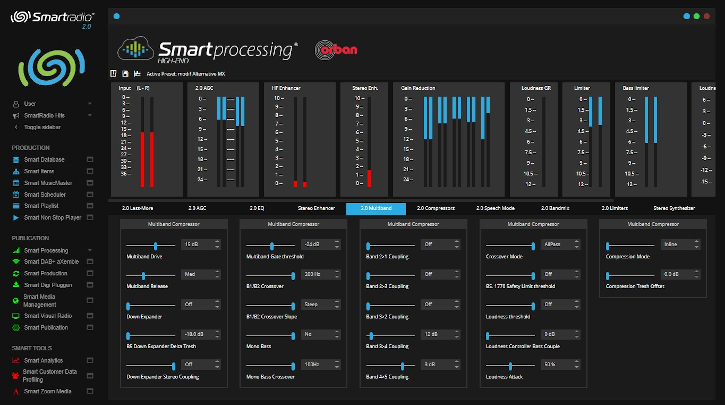Image resolution: width=725 pixels, height=405 pixels.
Task: Click the Band 4>5 Coupling slider
Action: (391, 366)
